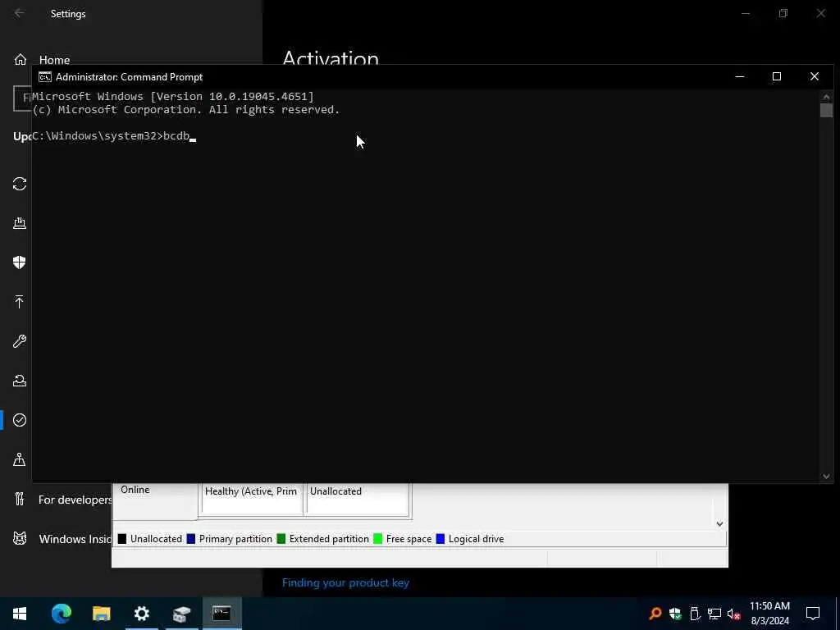Screen dimensions: 840x630
Task: Open Windows Security tray shield icon
Action: tap(675, 614)
